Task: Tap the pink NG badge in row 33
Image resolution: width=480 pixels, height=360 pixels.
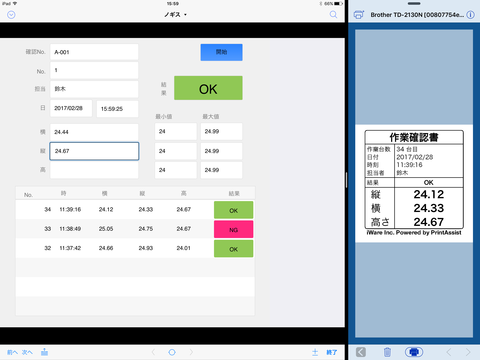Action: pyautogui.click(x=233, y=229)
